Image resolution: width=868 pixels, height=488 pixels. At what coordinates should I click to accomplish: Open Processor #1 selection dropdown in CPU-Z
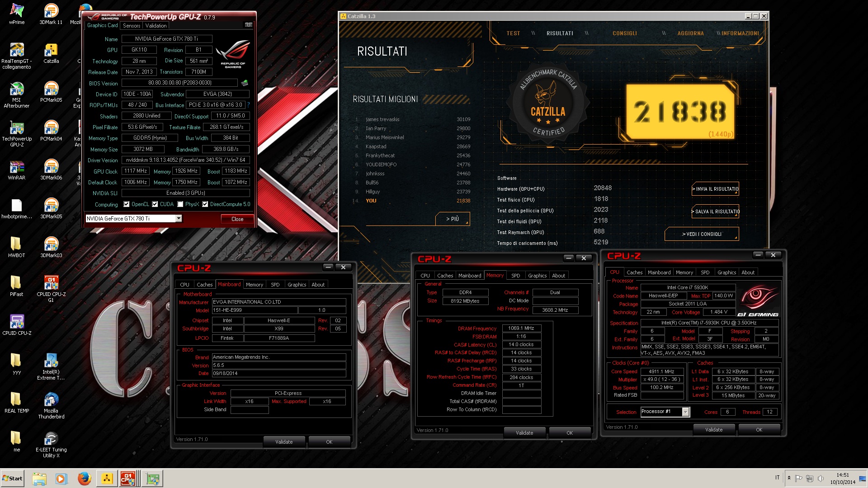click(685, 412)
